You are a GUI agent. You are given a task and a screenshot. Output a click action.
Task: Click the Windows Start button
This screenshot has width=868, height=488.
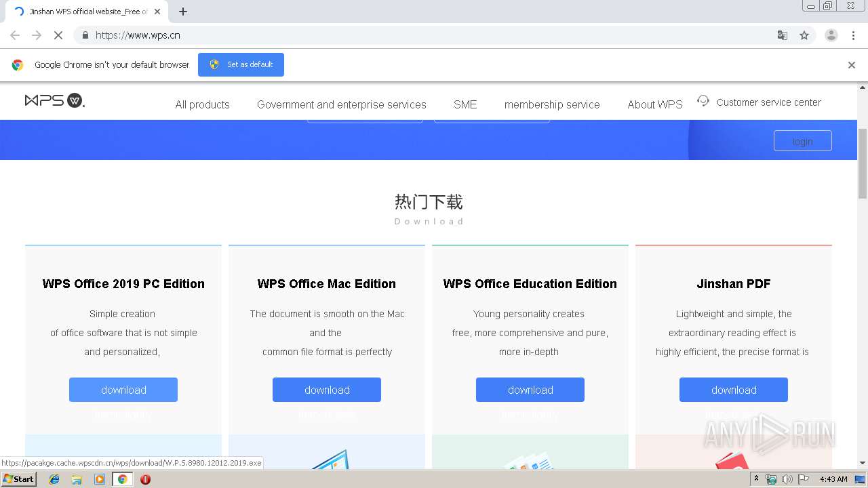pos(18,479)
